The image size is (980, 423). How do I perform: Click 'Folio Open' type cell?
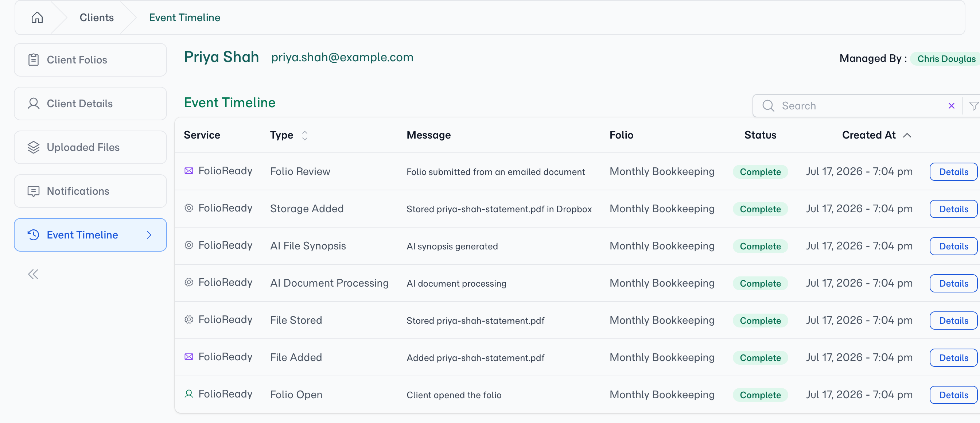296,395
